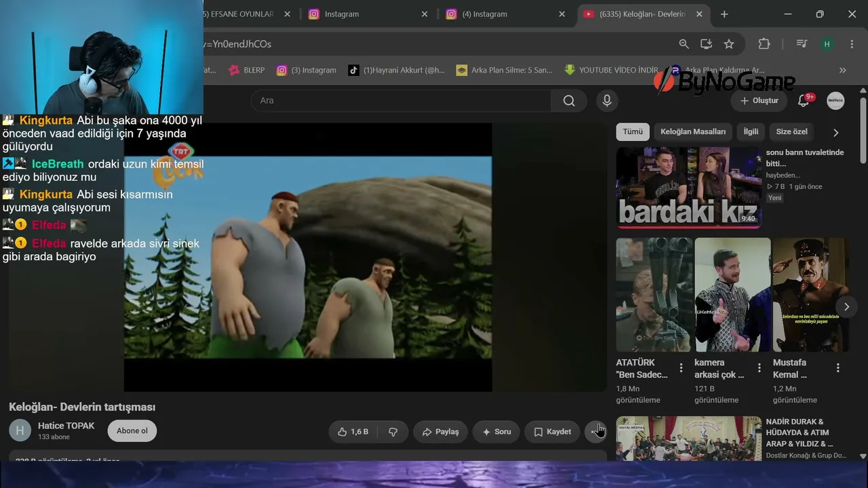This screenshot has width=868, height=488.
Task: Open the Chrome extensions puzzle icon
Action: pyautogui.click(x=764, y=44)
